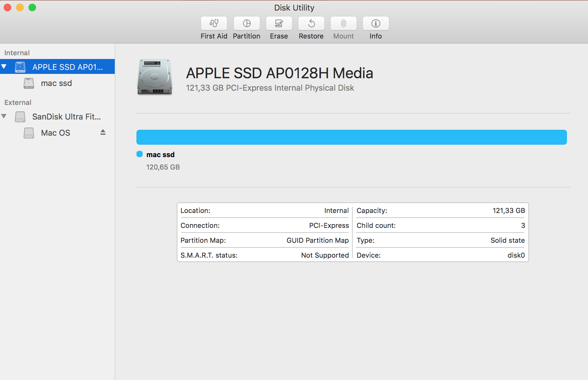588x380 pixels.
Task: Open the disk Info panel
Action: point(376,23)
